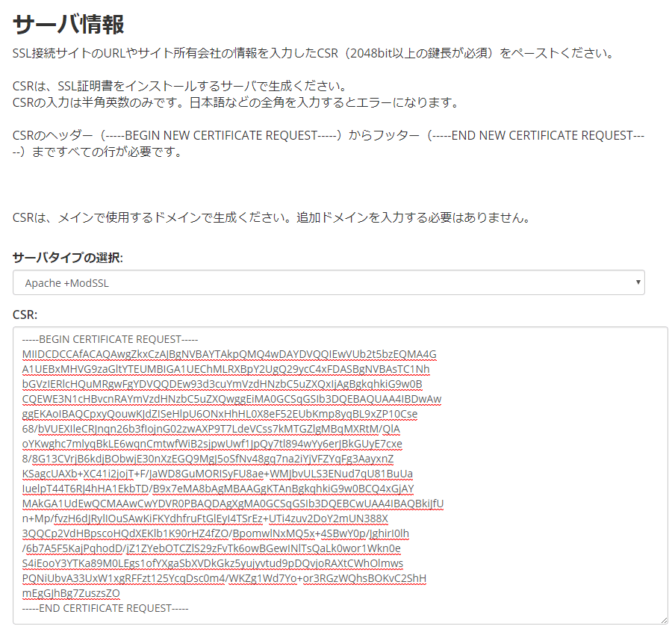The width and height of the screenshot is (672, 635).
Task: Click the CSR line starting with oYKwghc7mlyq
Action: [x=213, y=444]
